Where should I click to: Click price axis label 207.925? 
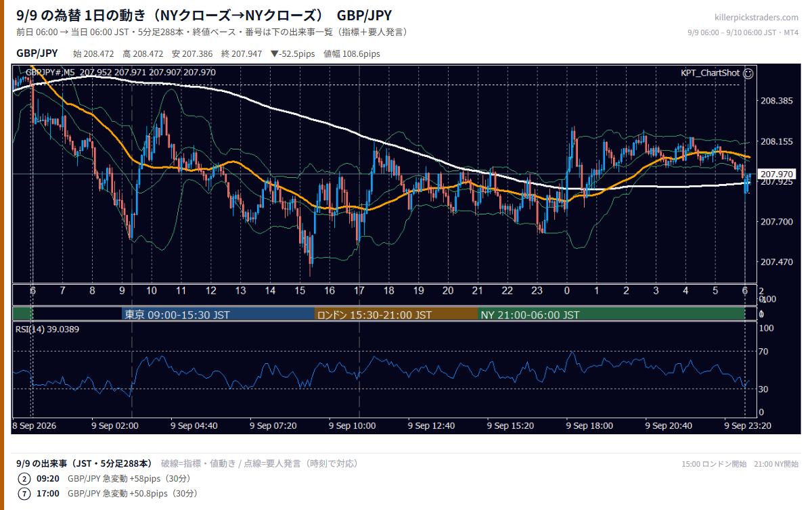(x=776, y=182)
